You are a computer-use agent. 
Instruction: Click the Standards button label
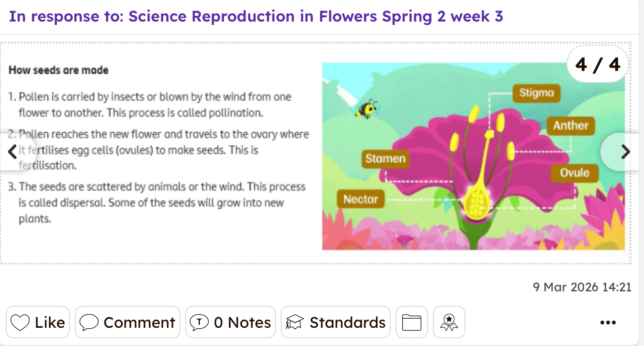(347, 323)
